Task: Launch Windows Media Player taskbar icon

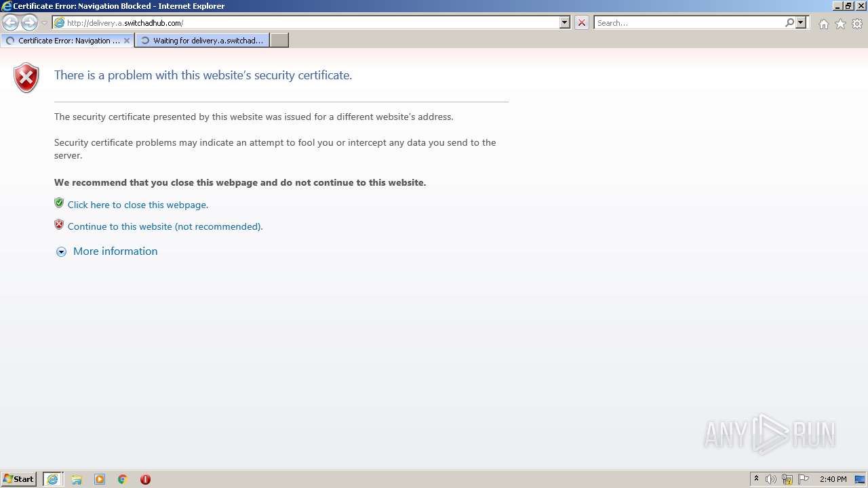Action: [x=100, y=479]
